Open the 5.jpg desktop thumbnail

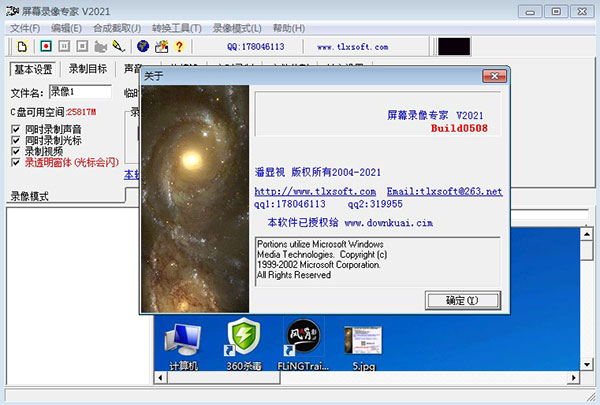click(x=362, y=345)
